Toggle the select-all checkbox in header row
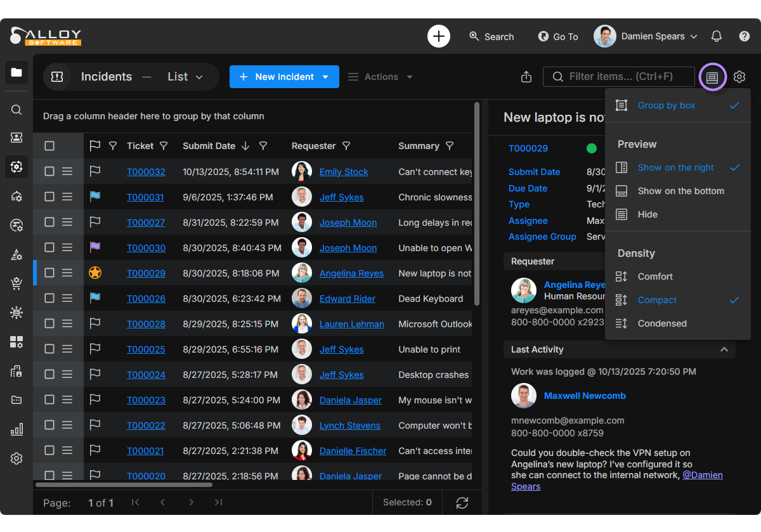Screen dimensions: 761x532 (x=49, y=146)
